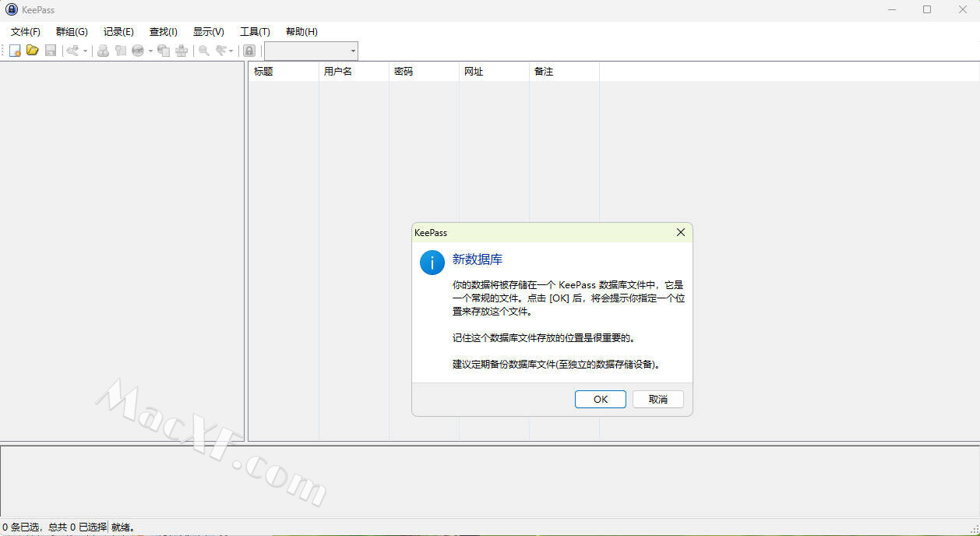Click the 记住这个数据库文件存放的位置 sentence
This screenshot has width=980, height=536.
(545, 338)
